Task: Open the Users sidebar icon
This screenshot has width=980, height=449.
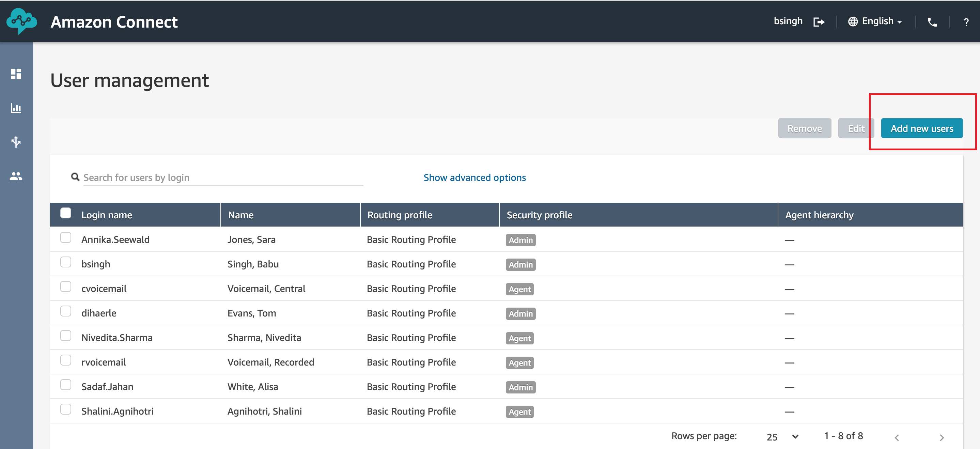Action: [16, 176]
